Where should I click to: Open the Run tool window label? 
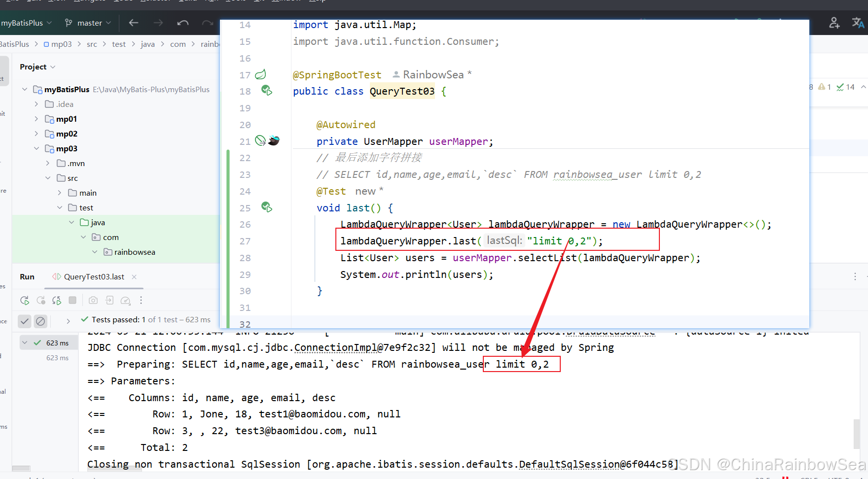pyautogui.click(x=27, y=277)
